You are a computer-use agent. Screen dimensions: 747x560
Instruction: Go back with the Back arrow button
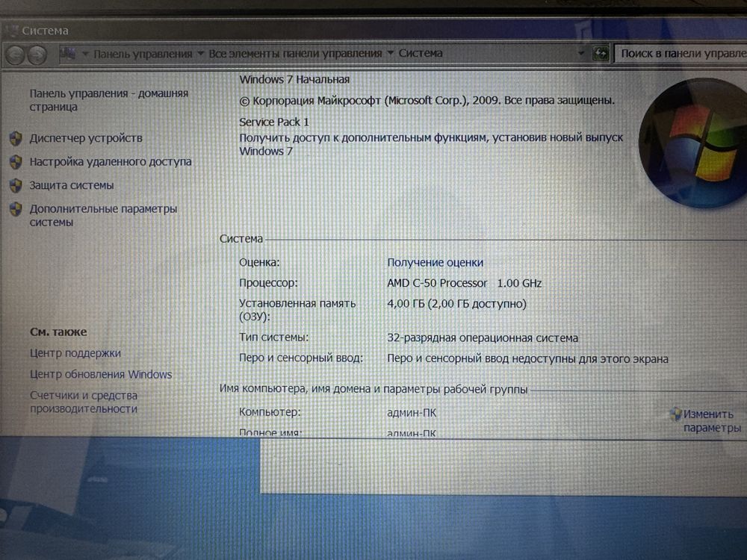(x=15, y=55)
